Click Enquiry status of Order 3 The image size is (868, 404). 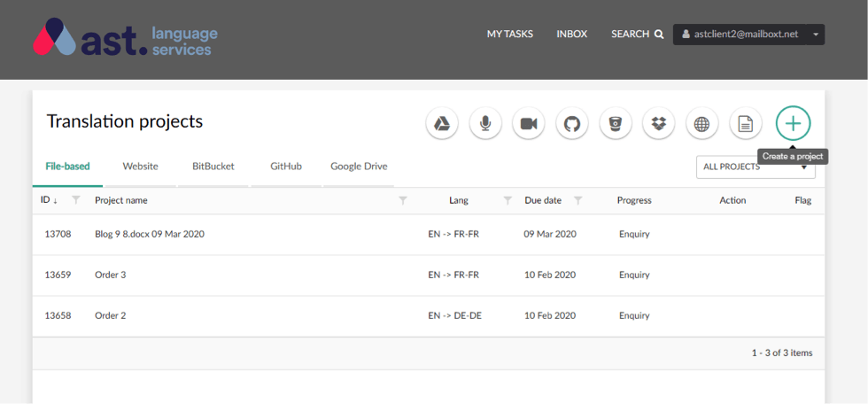[634, 275]
